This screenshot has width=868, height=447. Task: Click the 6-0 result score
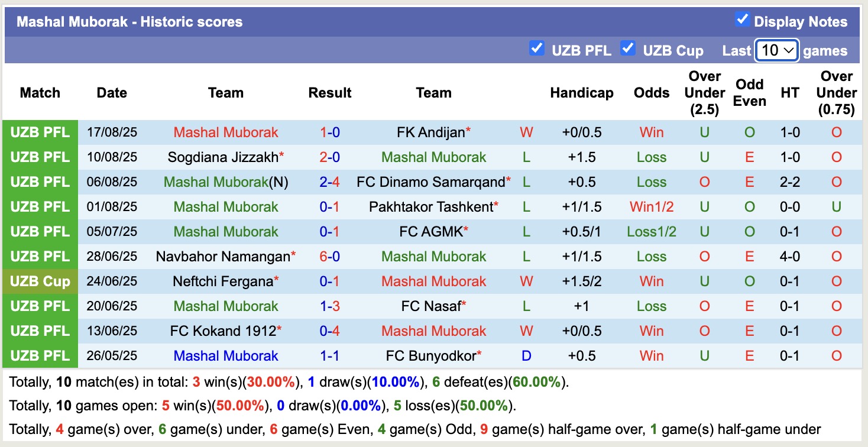coord(330,257)
